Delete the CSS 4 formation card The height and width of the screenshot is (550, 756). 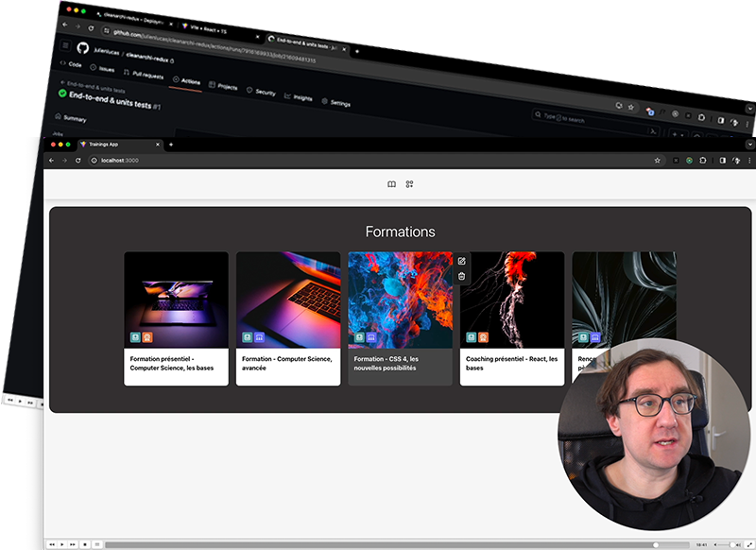point(461,276)
